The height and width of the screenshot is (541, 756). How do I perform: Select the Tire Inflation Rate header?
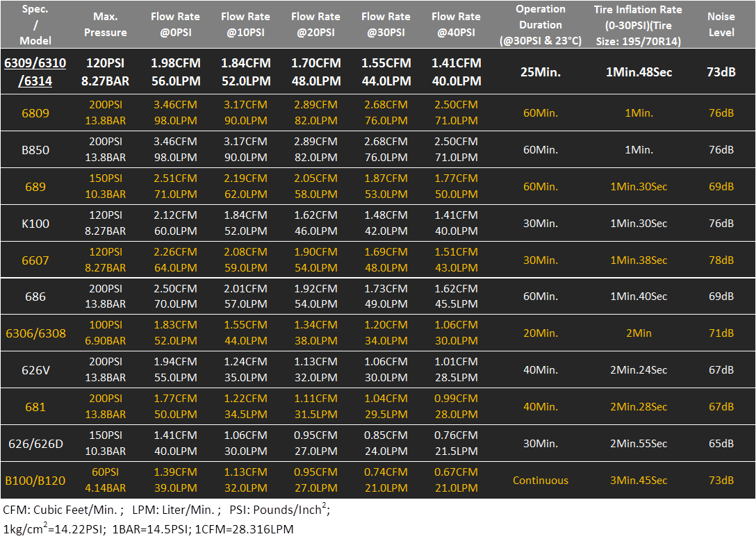pos(638,24)
